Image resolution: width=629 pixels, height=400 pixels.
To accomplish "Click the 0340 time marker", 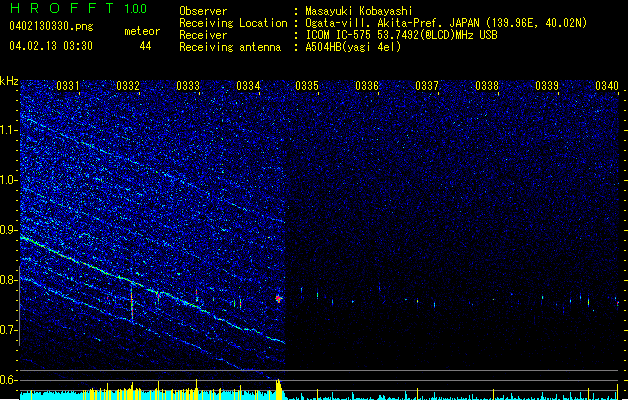I will coord(607,86).
